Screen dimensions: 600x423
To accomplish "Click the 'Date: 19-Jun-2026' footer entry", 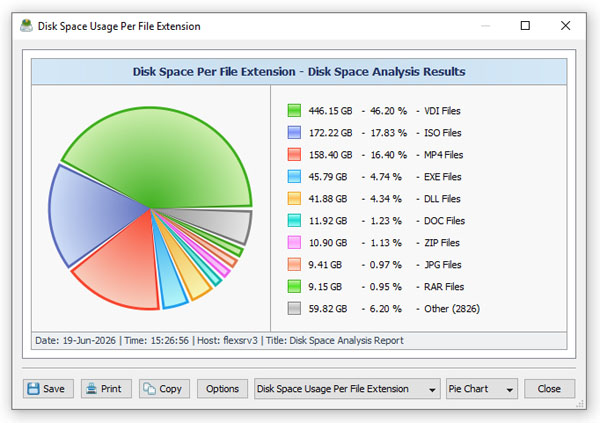I will (x=75, y=341).
